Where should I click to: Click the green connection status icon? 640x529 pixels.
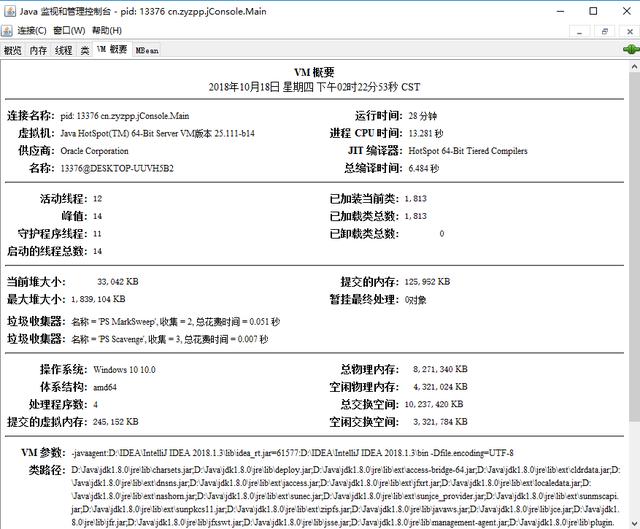coord(631,49)
